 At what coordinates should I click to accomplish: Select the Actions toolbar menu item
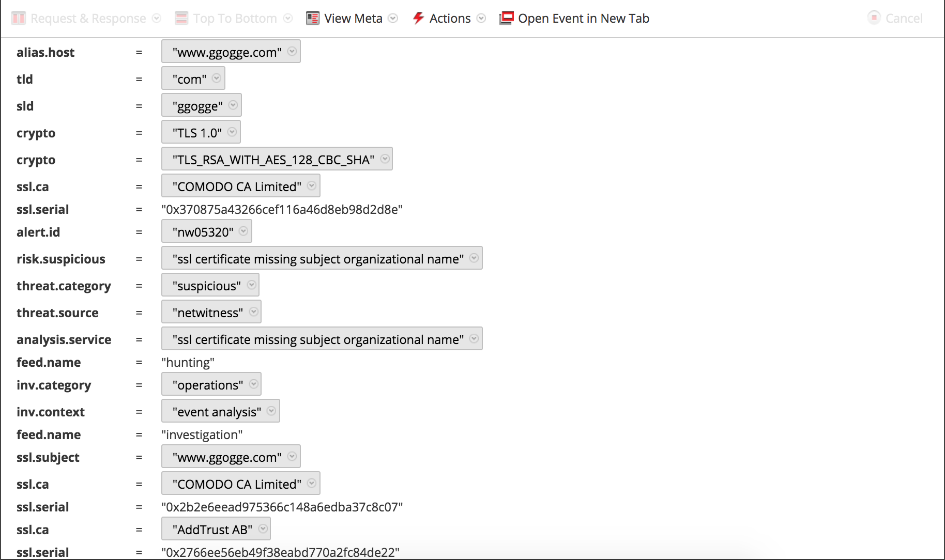450,18
